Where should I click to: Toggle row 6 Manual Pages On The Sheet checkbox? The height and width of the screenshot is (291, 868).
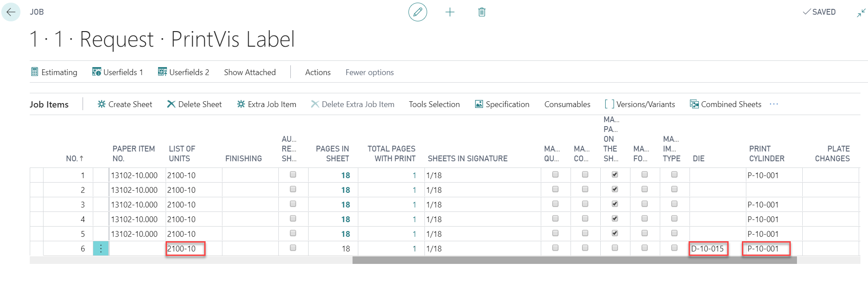point(615,248)
